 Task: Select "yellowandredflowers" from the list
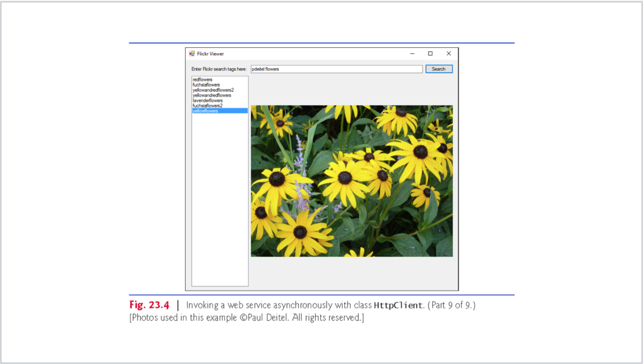[210, 95]
